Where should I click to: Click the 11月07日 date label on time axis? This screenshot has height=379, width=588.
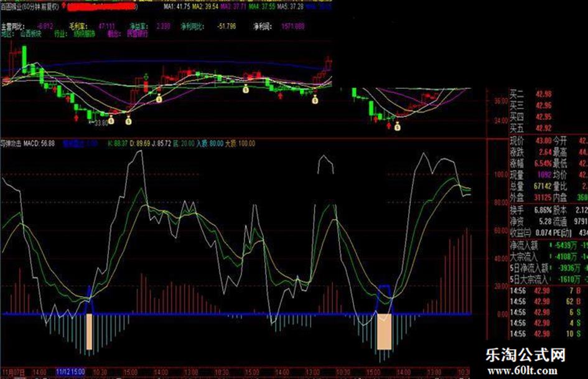coord(14,372)
